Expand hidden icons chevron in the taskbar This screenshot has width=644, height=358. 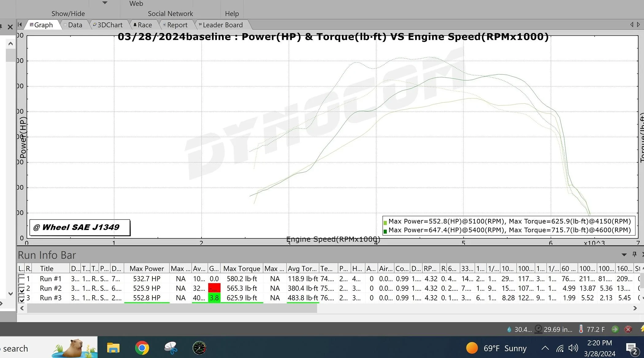(545, 348)
